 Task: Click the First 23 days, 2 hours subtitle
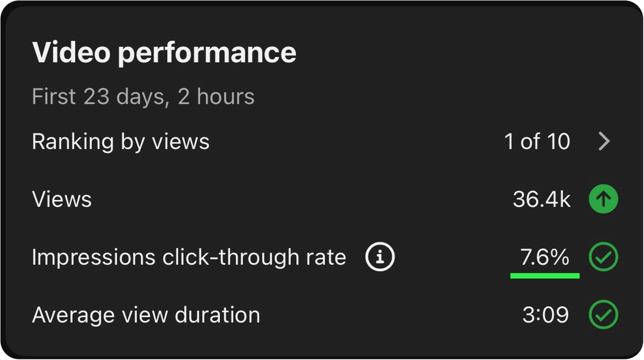(x=143, y=97)
